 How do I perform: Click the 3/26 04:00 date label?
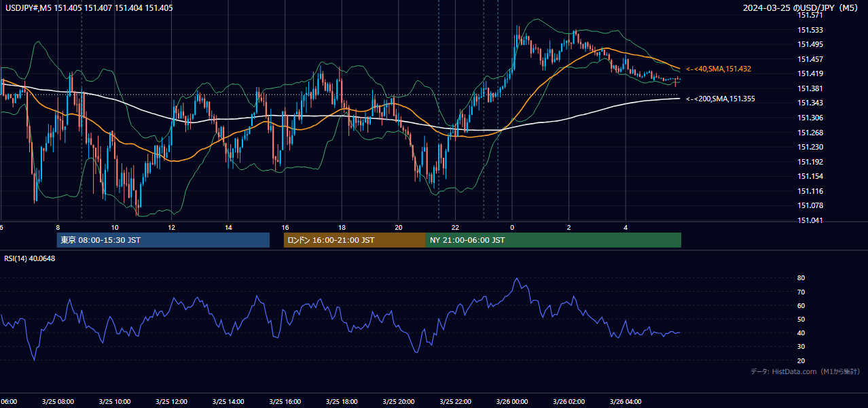click(x=626, y=402)
